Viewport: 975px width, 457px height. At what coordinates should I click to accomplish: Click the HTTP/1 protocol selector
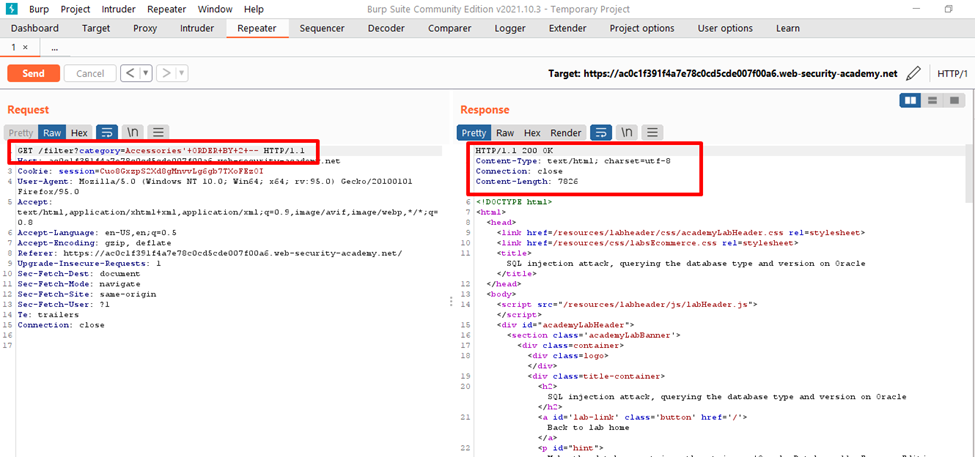[x=952, y=73]
